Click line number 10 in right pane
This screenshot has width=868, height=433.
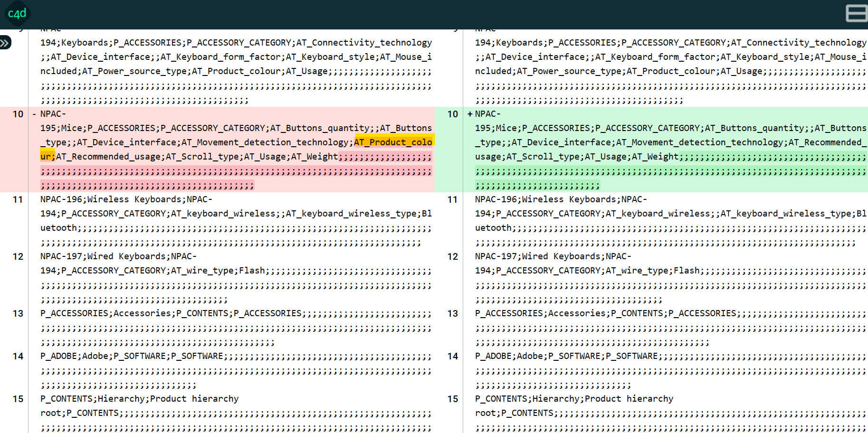[x=453, y=114]
